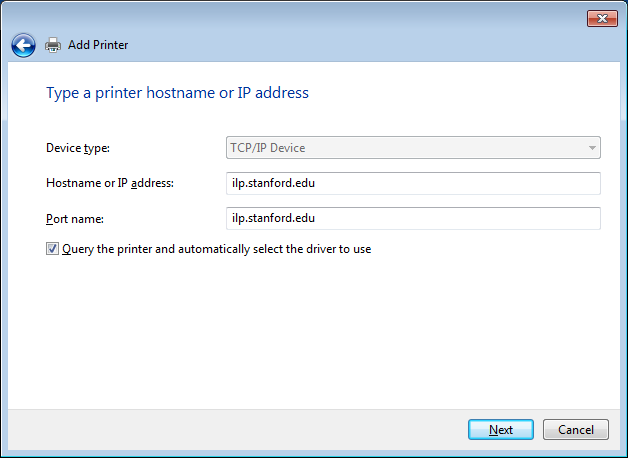Viewport: 628px width, 458px height.
Task: Click the Hostname or IP address label
Action: click(x=110, y=183)
